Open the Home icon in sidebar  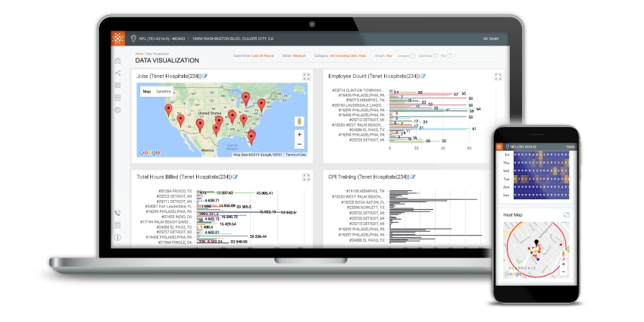click(118, 61)
